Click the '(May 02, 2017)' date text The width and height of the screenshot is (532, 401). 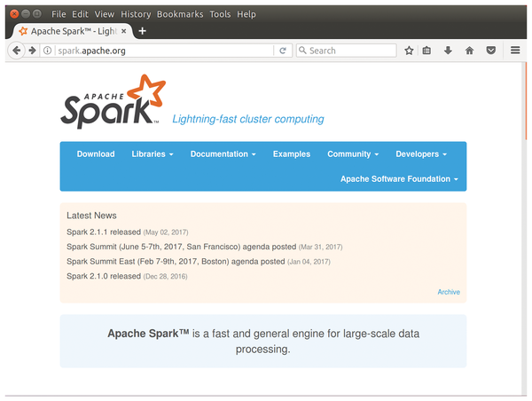pos(166,232)
